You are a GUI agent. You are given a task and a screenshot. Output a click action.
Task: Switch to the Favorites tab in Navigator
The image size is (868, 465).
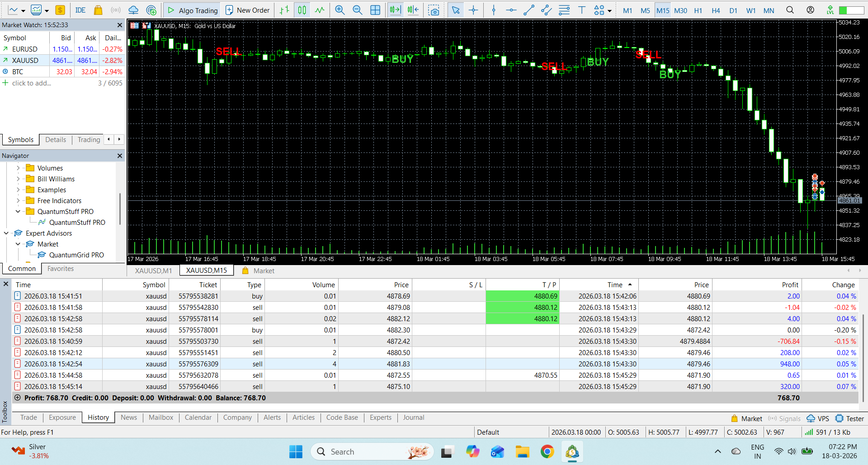pos(61,269)
